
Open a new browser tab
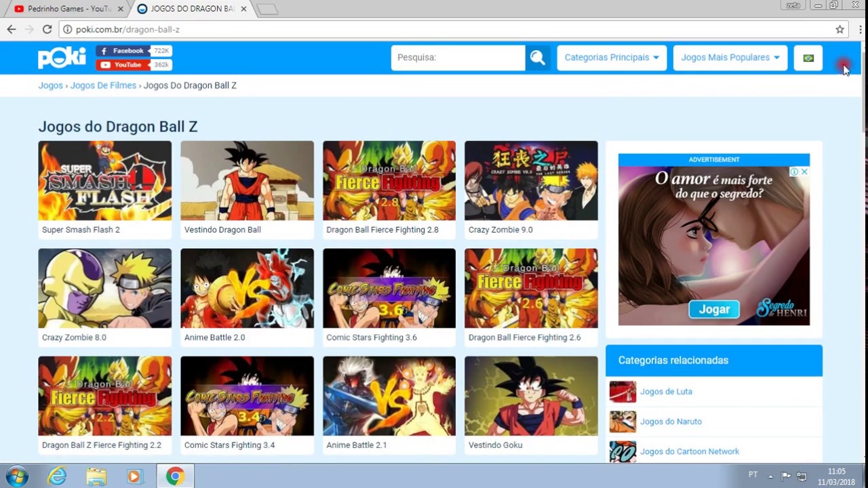click(x=268, y=9)
